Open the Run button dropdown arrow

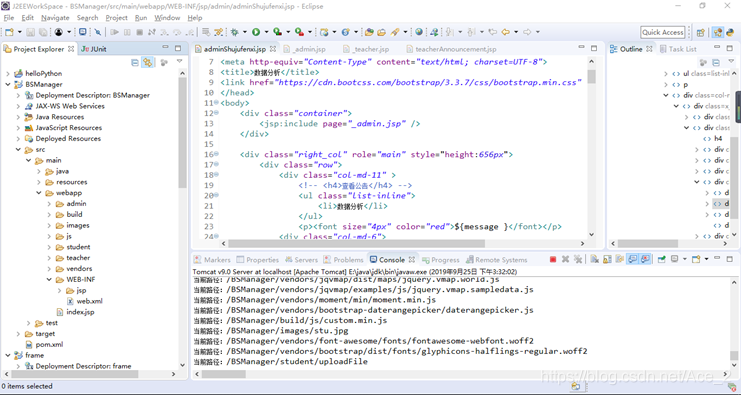(x=266, y=32)
